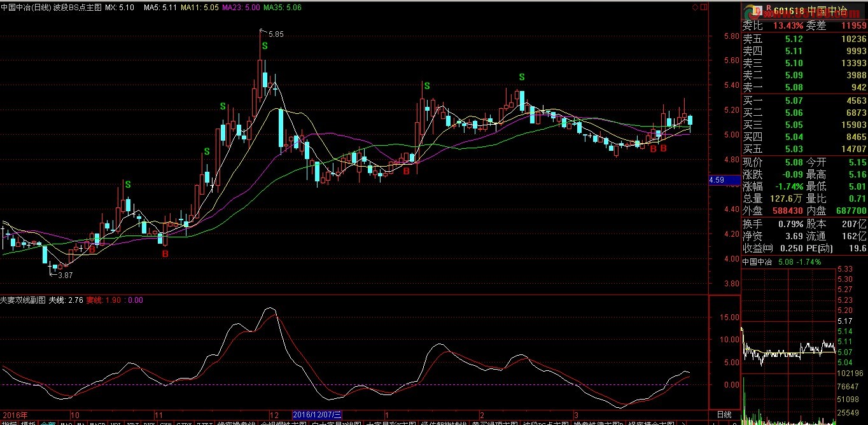The height and width of the screenshot is (425, 868).
Task: Click the 最高 5.16 field
Action: tap(836, 174)
